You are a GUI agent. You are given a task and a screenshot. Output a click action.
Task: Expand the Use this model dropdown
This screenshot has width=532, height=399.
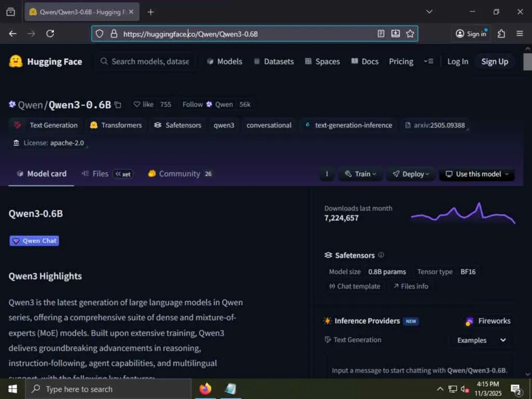click(477, 174)
